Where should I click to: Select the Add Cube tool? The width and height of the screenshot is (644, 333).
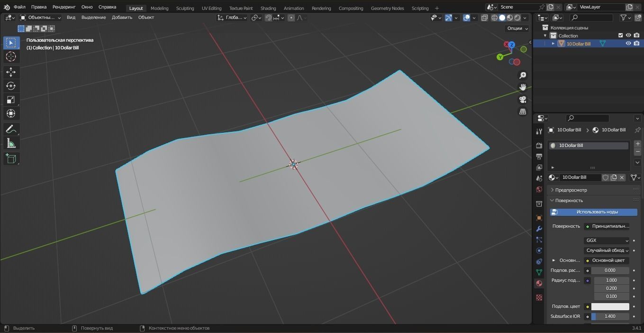click(x=11, y=158)
